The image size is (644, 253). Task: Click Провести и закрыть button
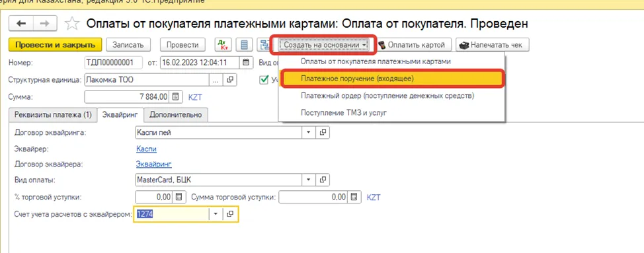[55, 45]
